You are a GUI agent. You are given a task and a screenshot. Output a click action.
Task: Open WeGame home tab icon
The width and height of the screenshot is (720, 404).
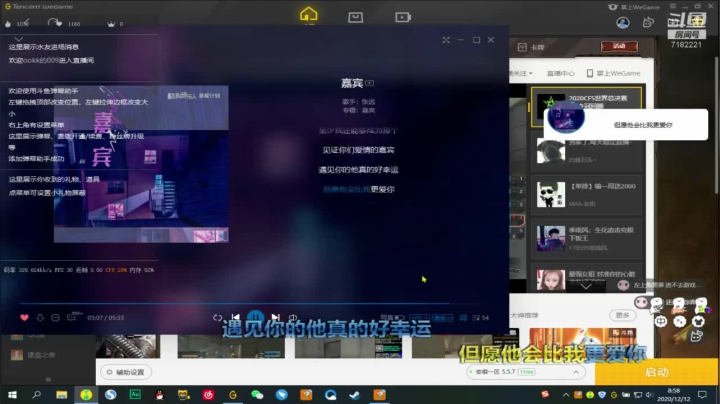(309, 14)
